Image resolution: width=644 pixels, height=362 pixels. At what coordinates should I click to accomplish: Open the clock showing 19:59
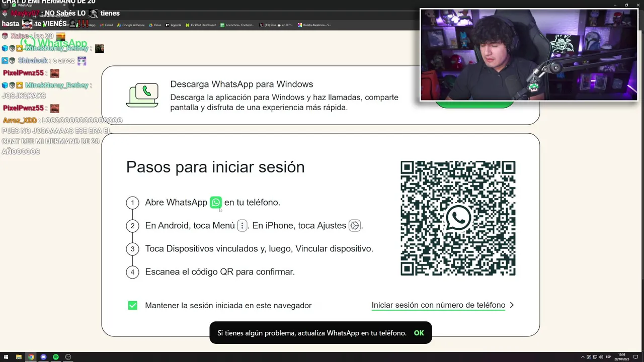tap(622, 357)
